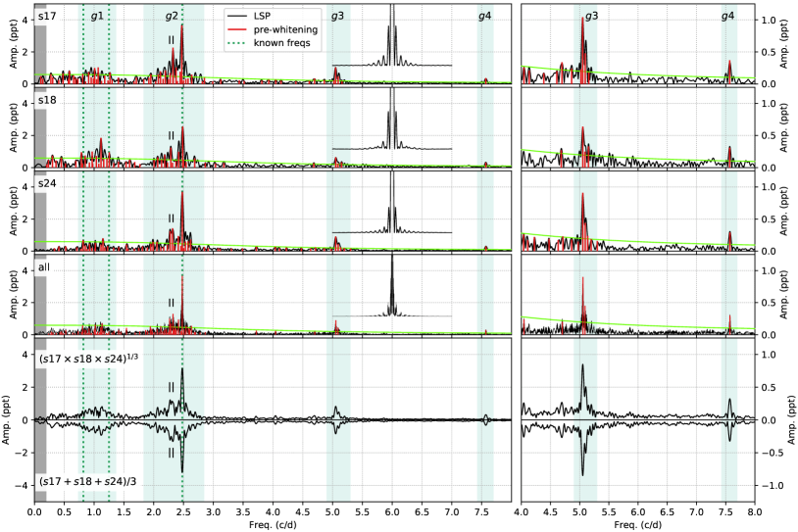Select the 'LSP' legend label

pos(262,17)
